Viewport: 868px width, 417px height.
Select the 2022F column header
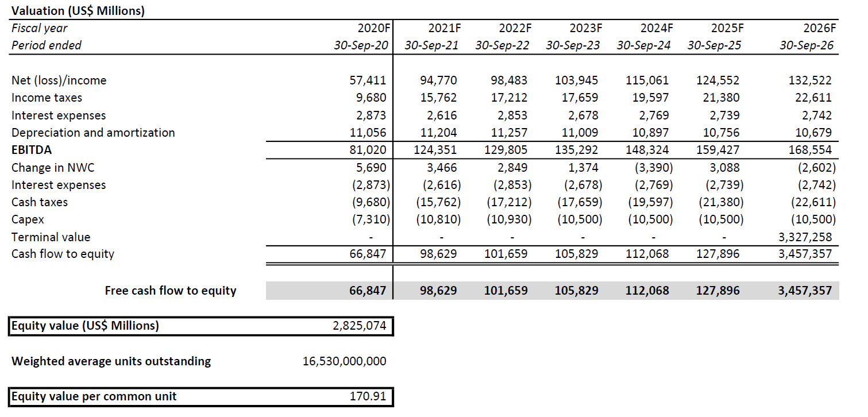click(x=514, y=28)
